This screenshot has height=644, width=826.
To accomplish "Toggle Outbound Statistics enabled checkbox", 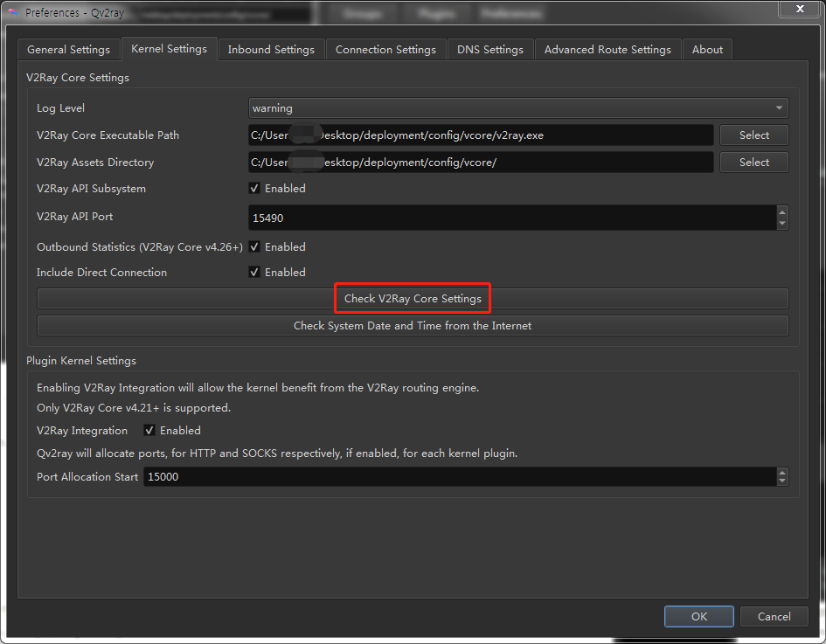I will [x=254, y=247].
